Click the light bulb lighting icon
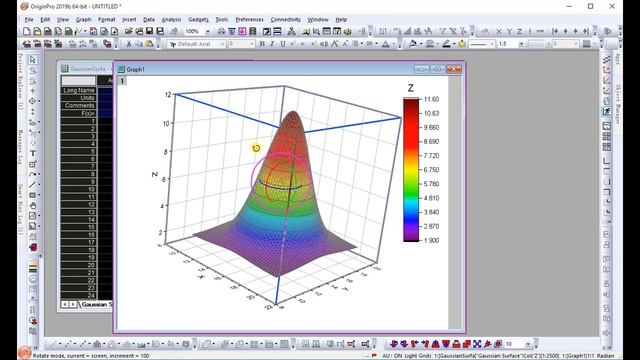 (x=462, y=44)
